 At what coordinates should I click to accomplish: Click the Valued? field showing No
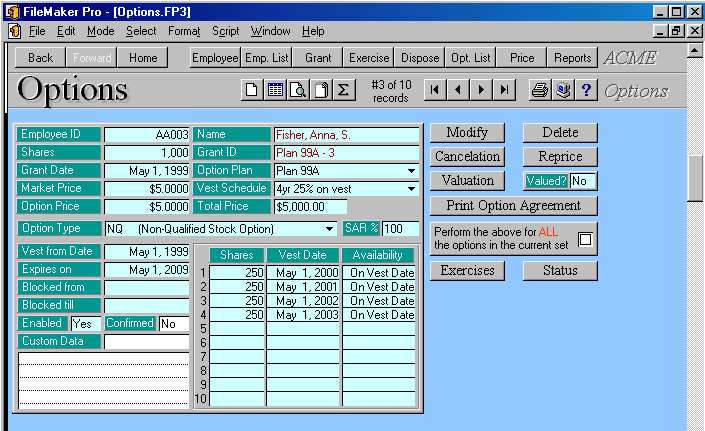click(x=583, y=181)
